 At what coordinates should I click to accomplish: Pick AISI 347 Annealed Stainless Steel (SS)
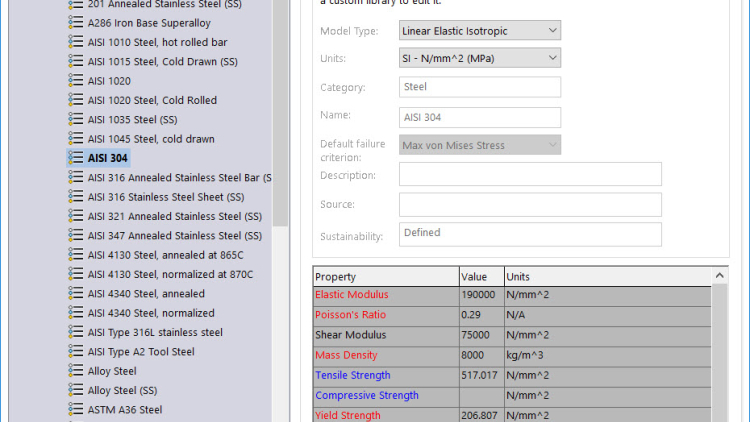[x=175, y=236]
